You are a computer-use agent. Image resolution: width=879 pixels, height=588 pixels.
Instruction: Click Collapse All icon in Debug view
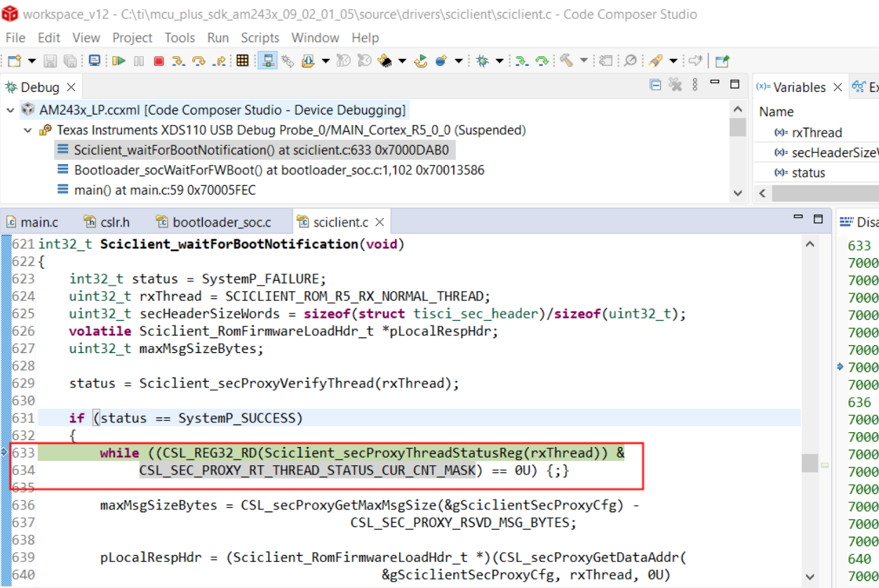click(655, 85)
